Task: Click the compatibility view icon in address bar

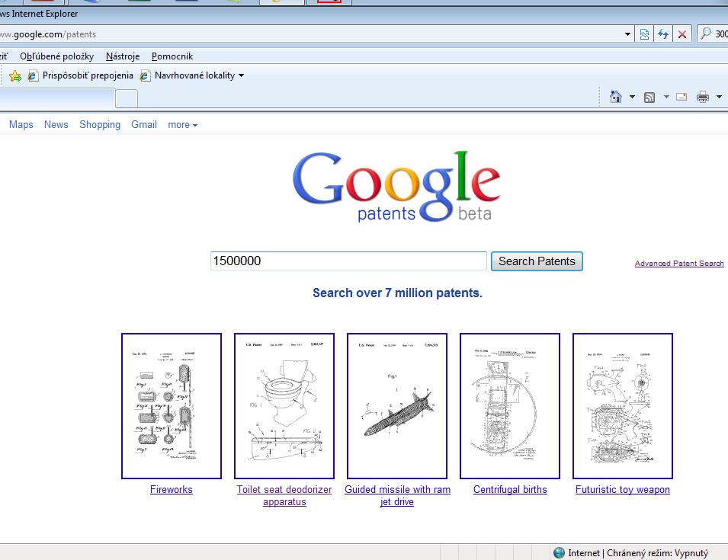Action: point(644,34)
